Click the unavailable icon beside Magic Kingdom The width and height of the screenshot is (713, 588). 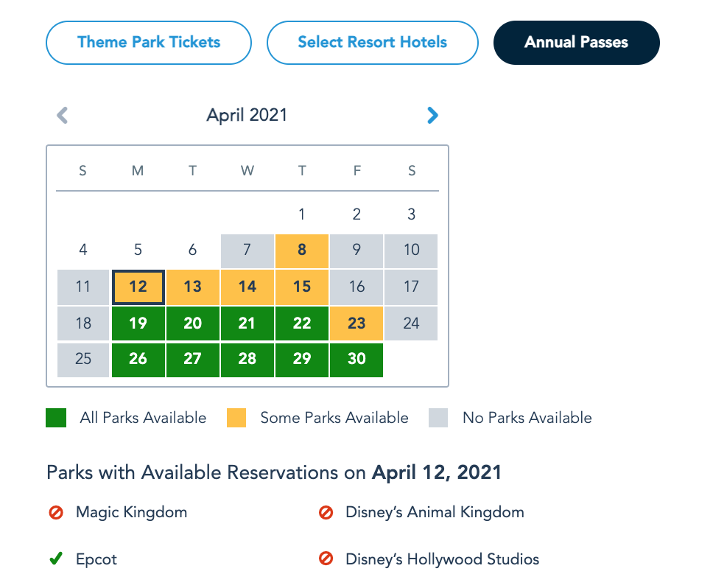pyautogui.click(x=56, y=512)
